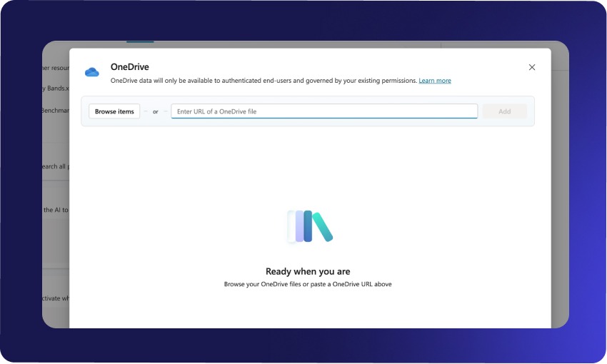Open the Learn more link
This screenshot has height=364, width=607.
(434, 81)
